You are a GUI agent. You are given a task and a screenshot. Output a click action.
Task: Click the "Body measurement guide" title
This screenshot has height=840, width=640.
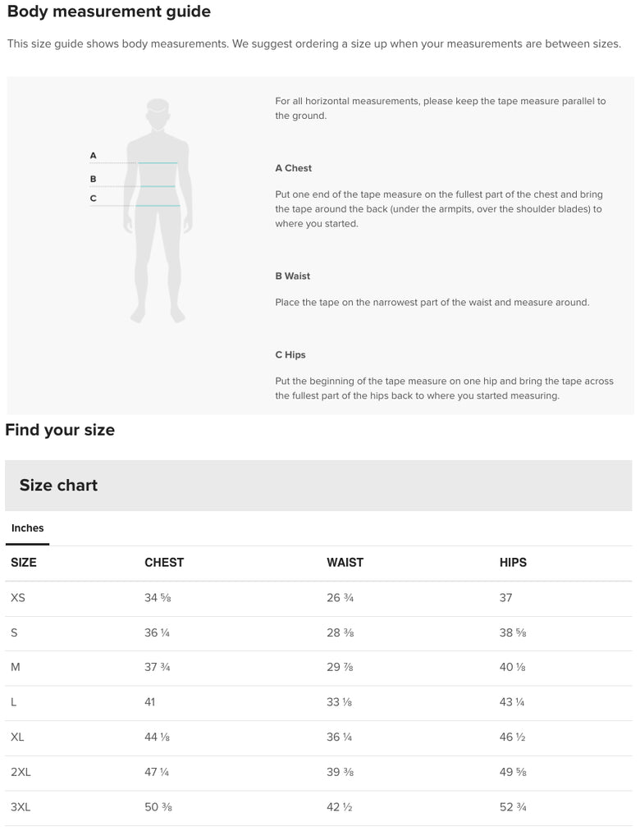(x=109, y=11)
